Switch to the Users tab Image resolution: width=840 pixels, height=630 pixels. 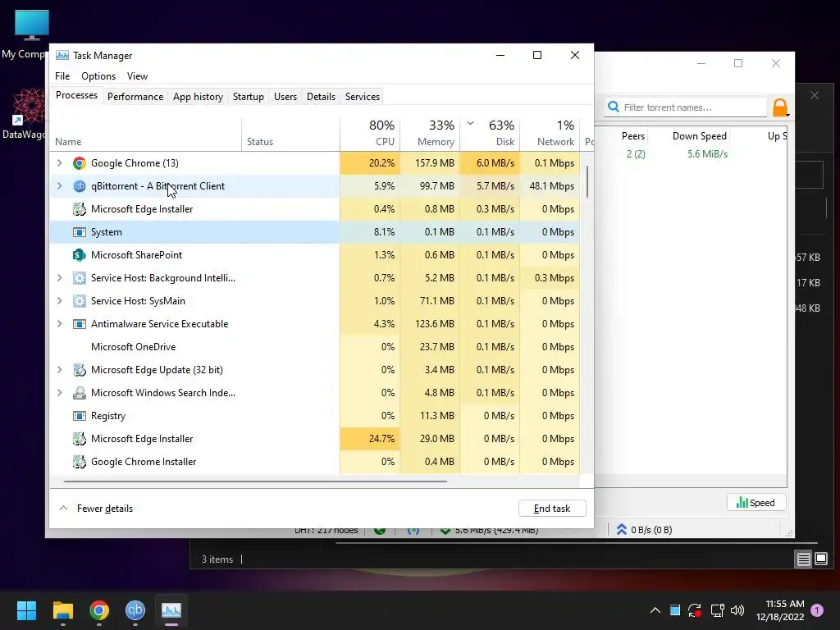tap(285, 97)
